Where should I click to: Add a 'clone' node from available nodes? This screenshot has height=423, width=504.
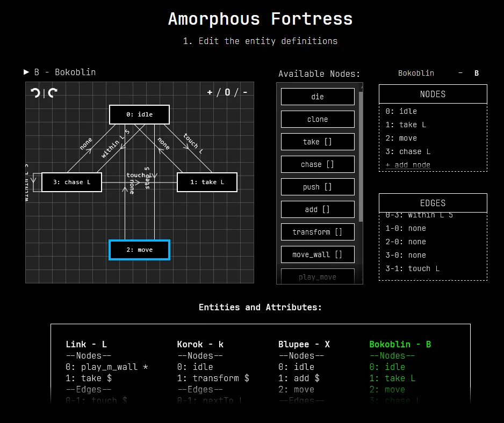(318, 119)
